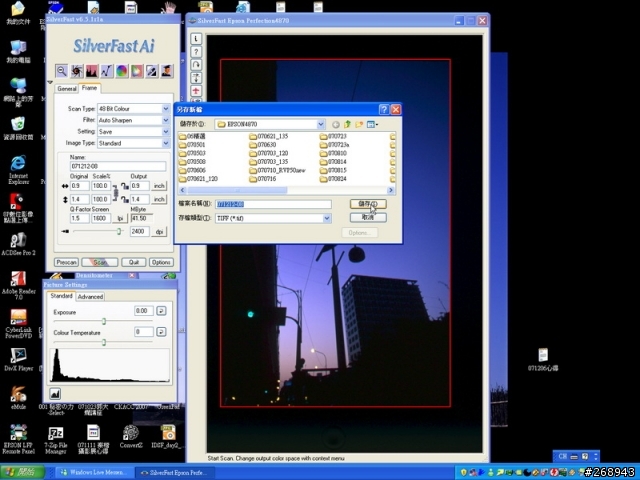
Task: Click the Quit button
Action: (x=134, y=262)
